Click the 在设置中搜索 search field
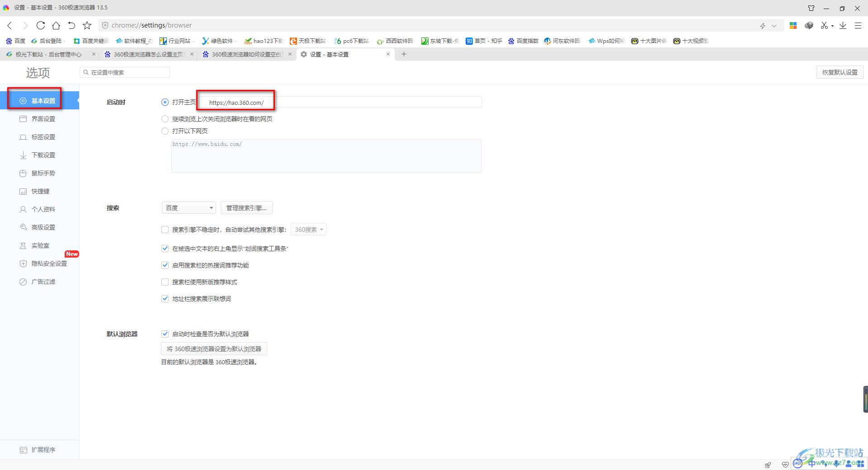868x470 pixels. [x=125, y=72]
